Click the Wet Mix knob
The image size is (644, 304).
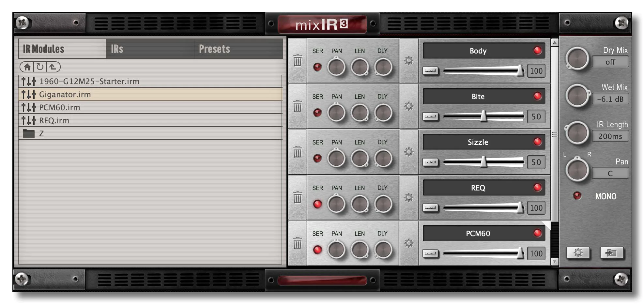[577, 96]
